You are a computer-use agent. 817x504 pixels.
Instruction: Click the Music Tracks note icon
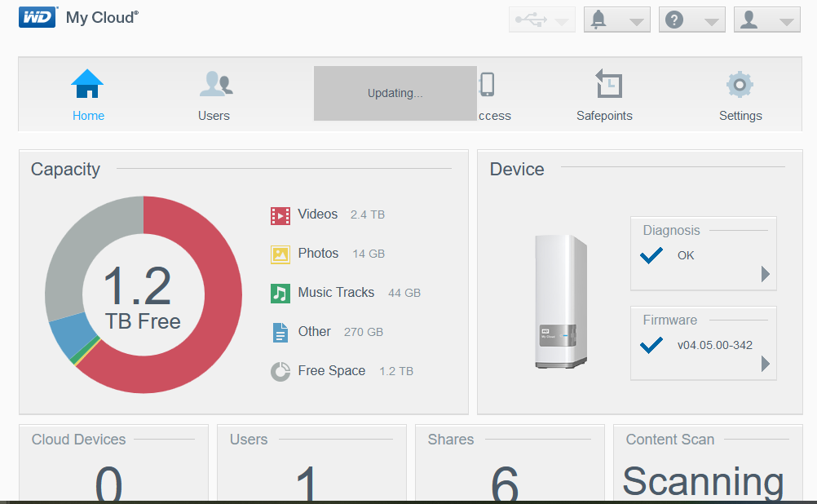click(280, 294)
